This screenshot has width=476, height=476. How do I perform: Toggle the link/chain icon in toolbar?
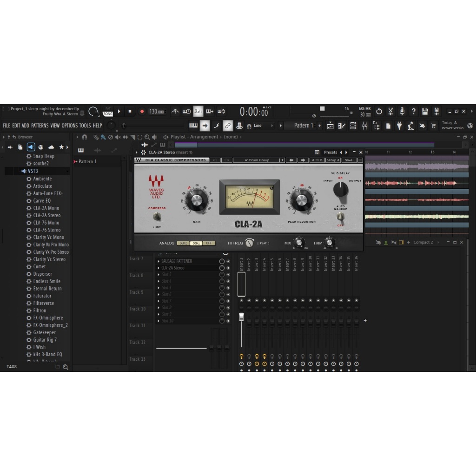pos(228,126)
